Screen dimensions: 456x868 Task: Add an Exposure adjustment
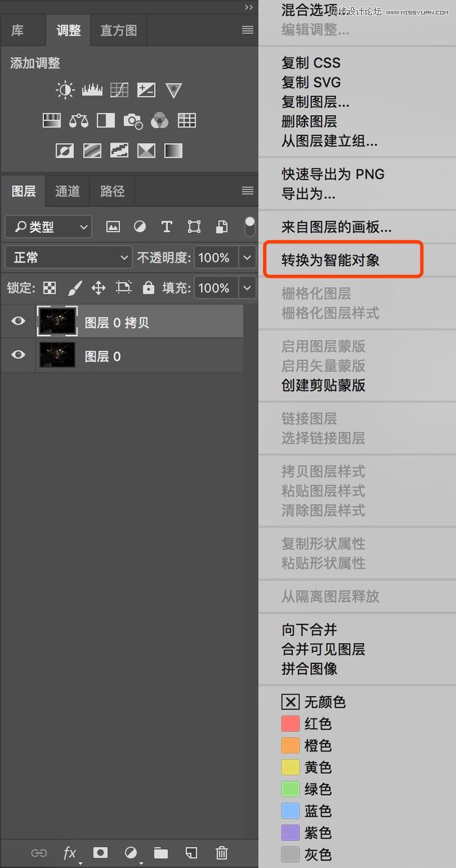tap(146, 90)
